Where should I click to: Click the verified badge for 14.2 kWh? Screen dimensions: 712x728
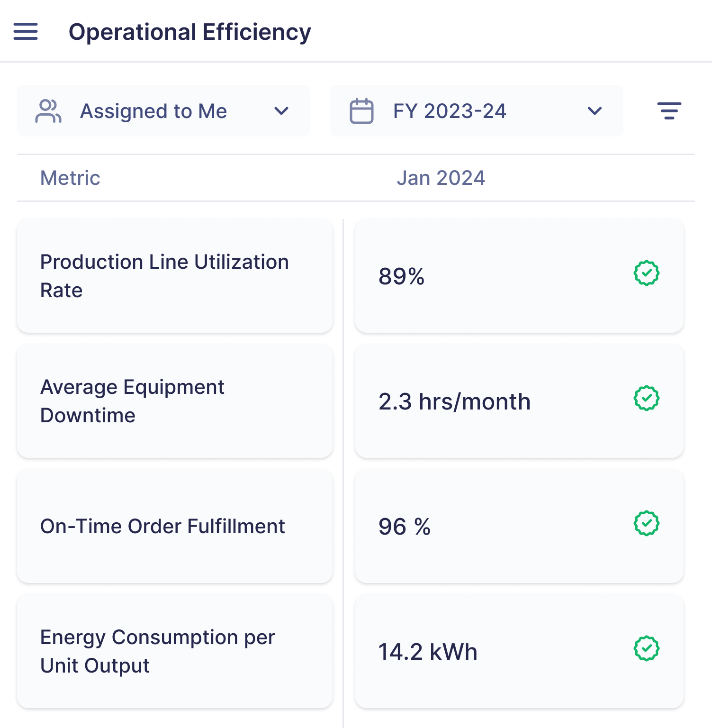point(646,648)
